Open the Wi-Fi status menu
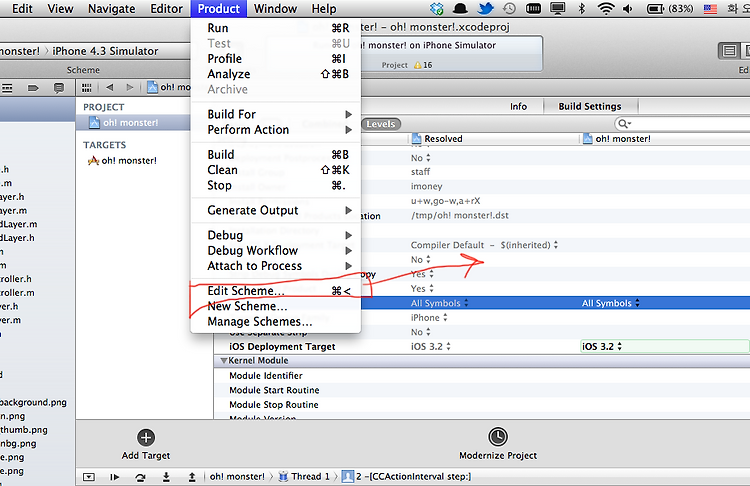Screen dimensions: 750x486 coord(606,9)
